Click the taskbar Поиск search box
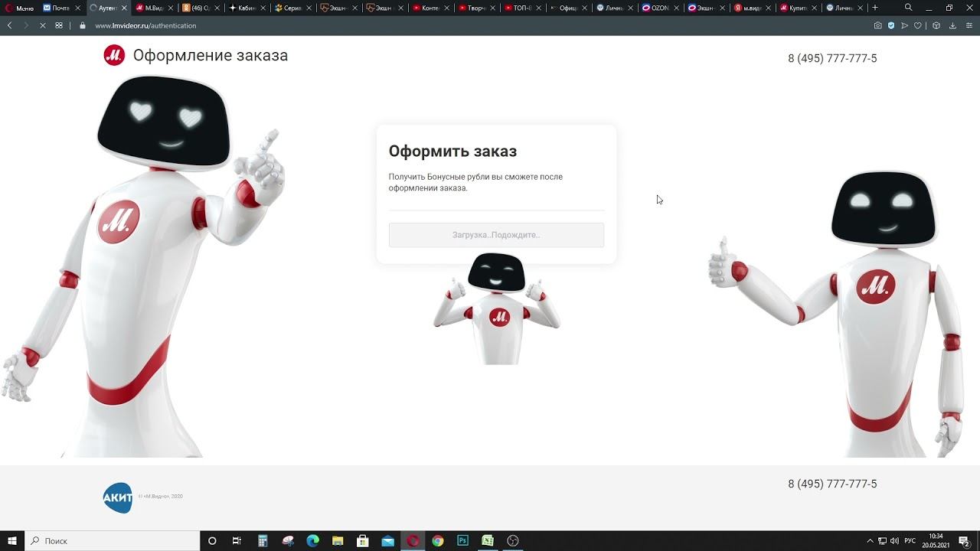This screenshot has height=551, width=980. click(113, 540)
